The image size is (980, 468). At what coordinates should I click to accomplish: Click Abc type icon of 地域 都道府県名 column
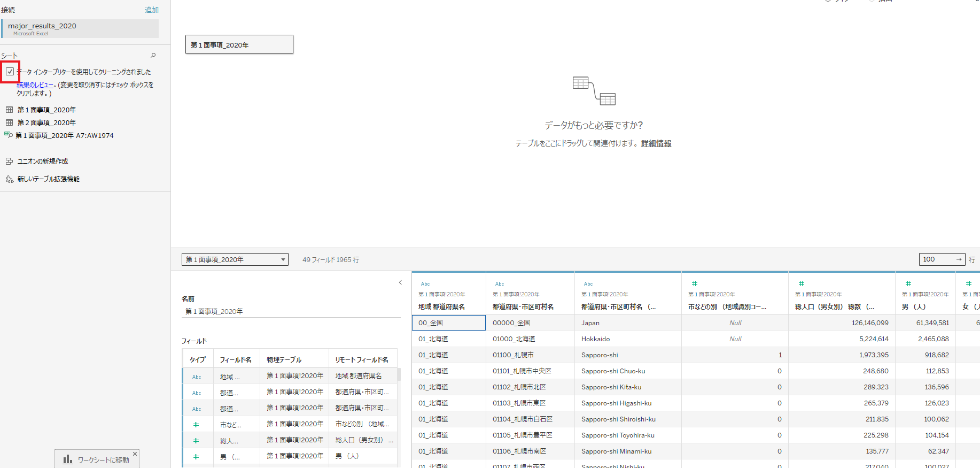[425, 284]
